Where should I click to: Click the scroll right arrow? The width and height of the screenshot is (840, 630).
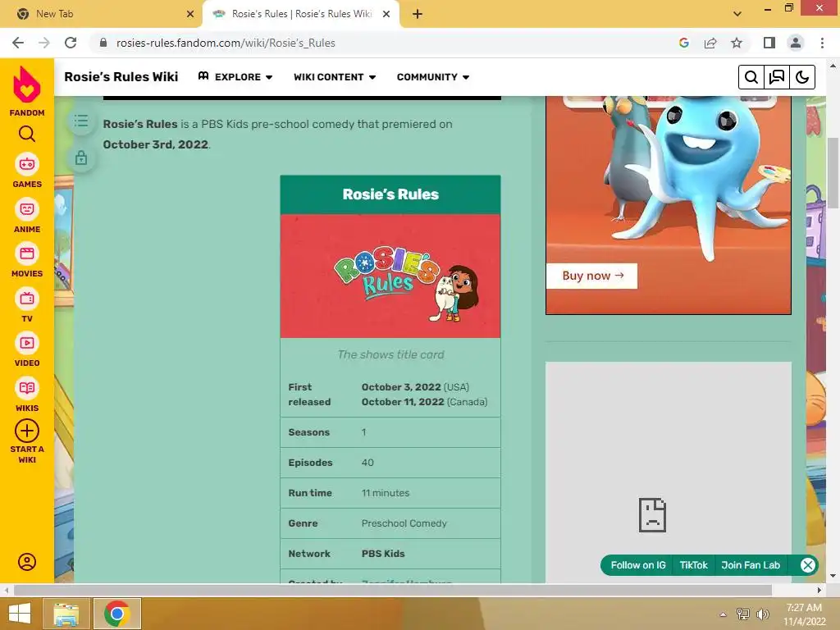click(819, 590)
